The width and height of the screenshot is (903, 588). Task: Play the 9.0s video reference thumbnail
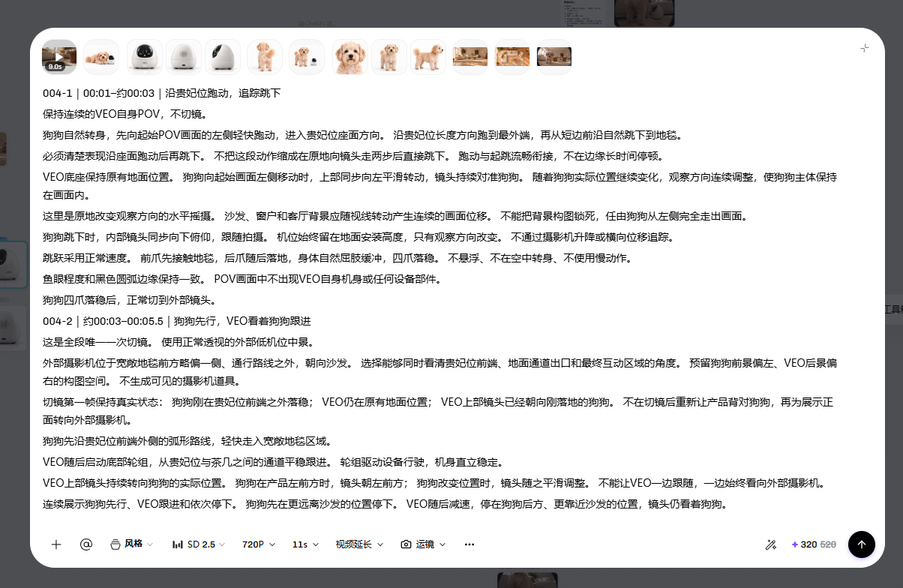(x=59, y=56)
